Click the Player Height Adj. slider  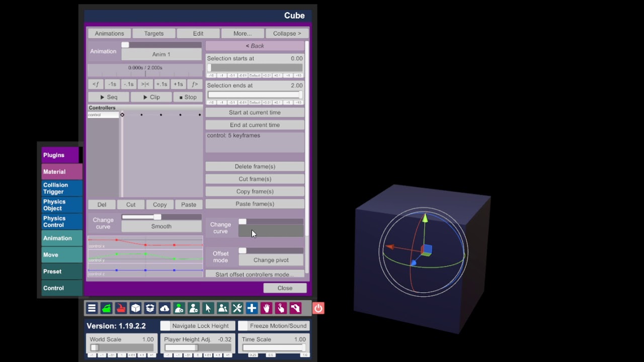click(198, 348)
